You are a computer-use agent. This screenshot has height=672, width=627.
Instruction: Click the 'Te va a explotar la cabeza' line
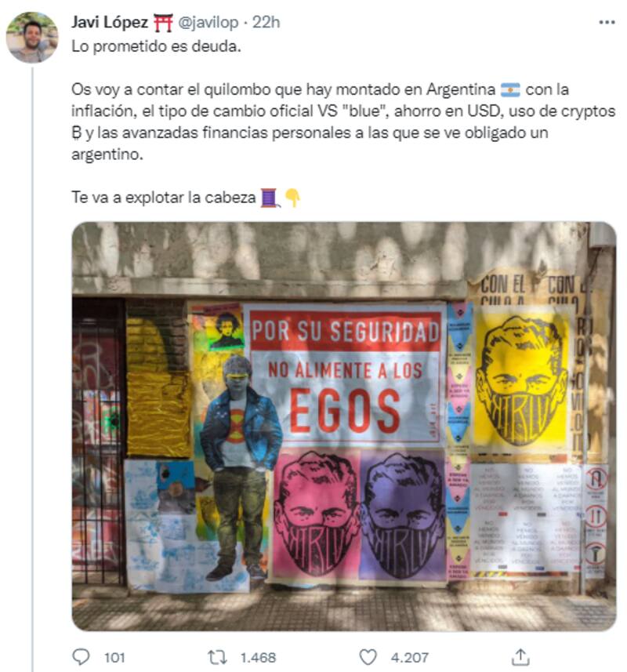point(163,198)
